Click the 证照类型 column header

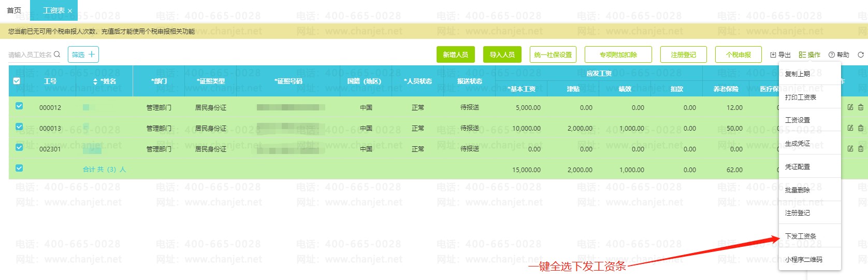[211, 81]
